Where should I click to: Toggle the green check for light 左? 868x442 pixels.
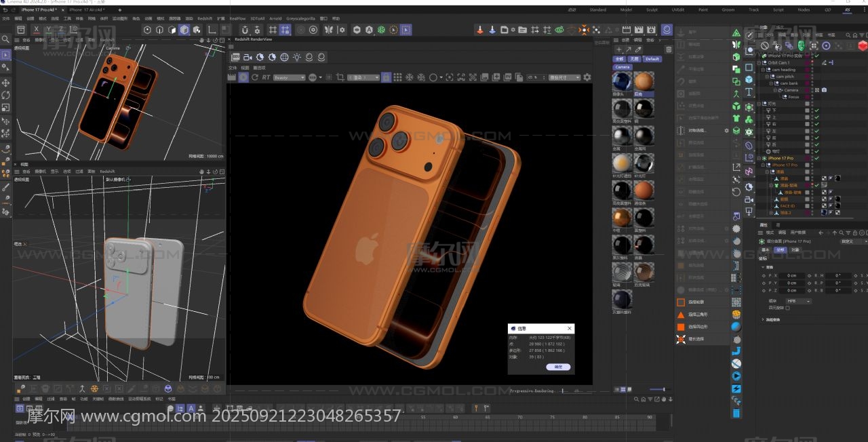(x=816, y=131)
